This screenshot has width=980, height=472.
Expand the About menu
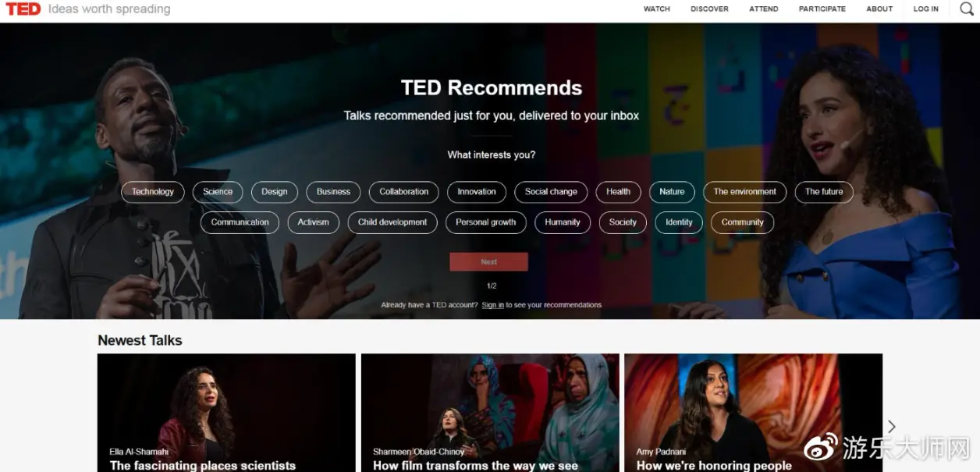879,9
